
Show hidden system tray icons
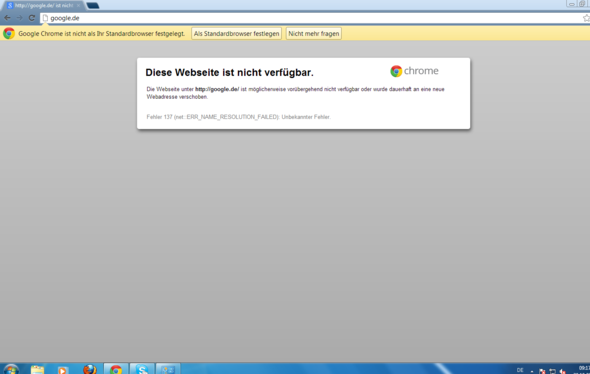(532, 371)
